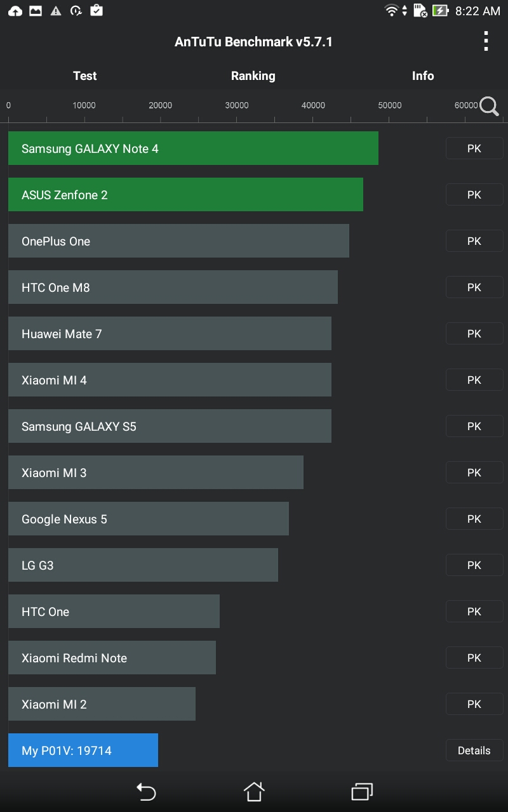
Task: Tap the Wi-Fi status icon
Action: [x=392, y=11]
